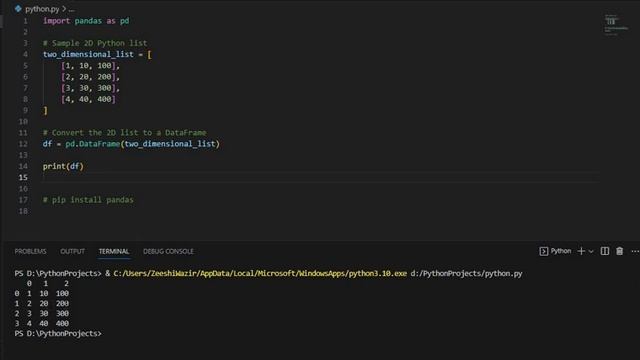Click the d:/PythonProjects/python.py path in terminal

(466, 273)
